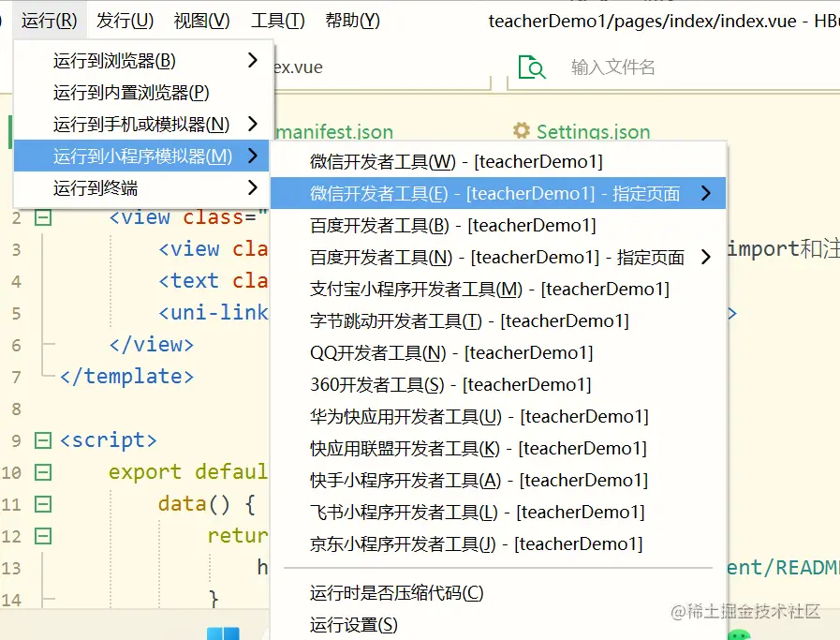Open the 工具(T) menu
The height and width of the screenshot is (640, 840).
coord(277,21)
